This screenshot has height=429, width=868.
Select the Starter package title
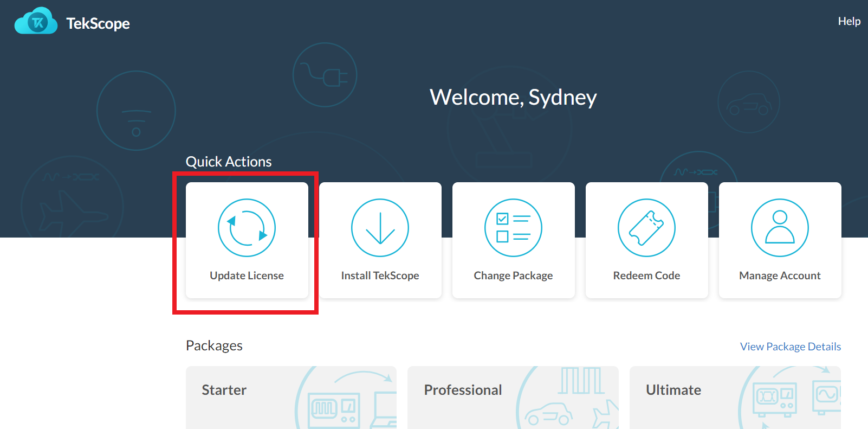[x=224, y=390]
